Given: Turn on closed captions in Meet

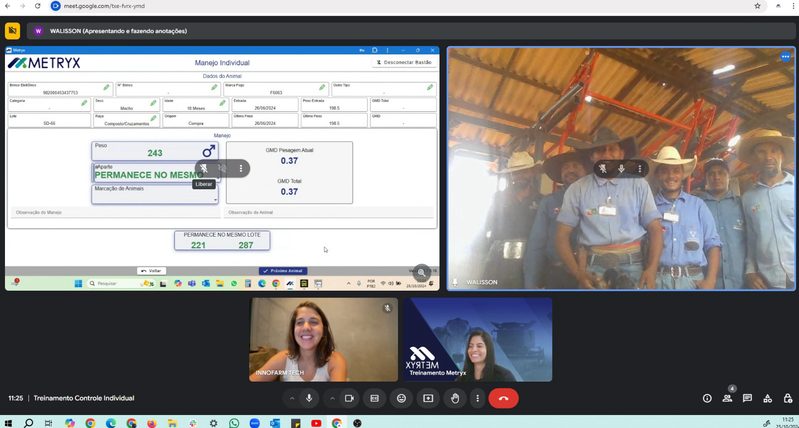Looking at the screenshot, I should tap(375, 398).
